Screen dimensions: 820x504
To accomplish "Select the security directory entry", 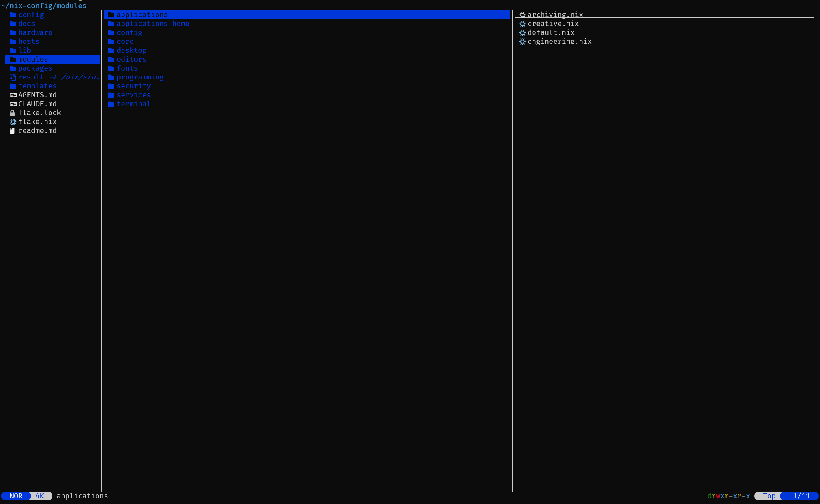I will (133, 86).
